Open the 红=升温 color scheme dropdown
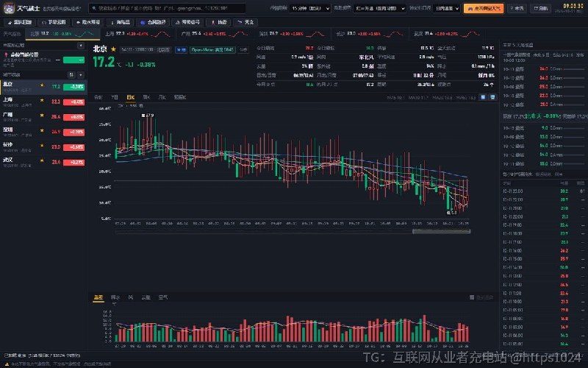 379,8
